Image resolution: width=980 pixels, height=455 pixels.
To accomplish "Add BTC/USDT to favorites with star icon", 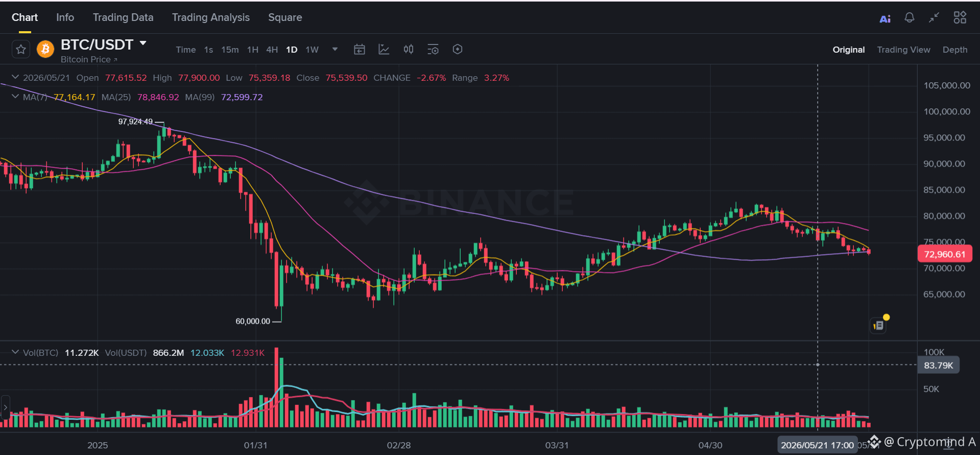I will [x=21, y=50].
